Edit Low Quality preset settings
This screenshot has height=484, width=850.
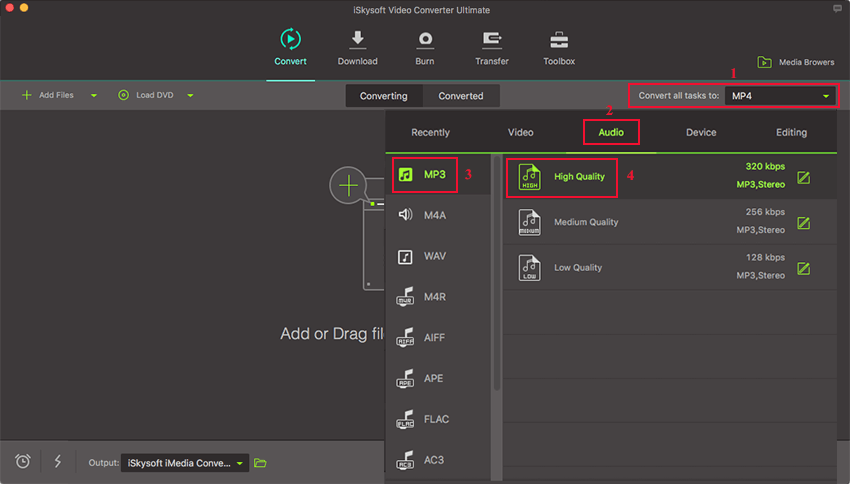point(803,268)
